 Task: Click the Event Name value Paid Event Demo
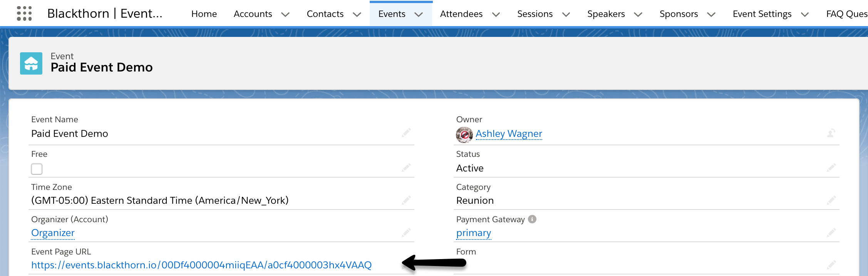point(70,133)
